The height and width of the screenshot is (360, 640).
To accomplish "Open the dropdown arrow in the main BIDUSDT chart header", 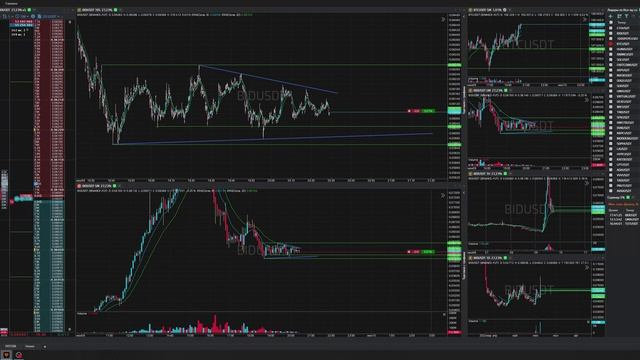I will [x=121, y=10].
